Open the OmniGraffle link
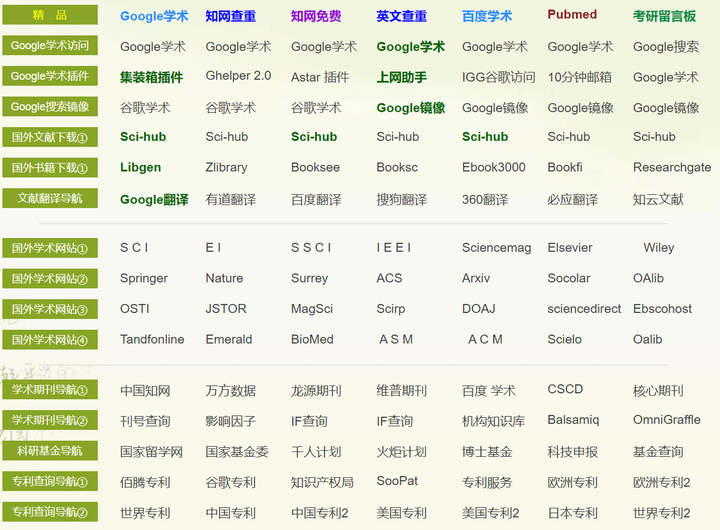 pos(667,420)
